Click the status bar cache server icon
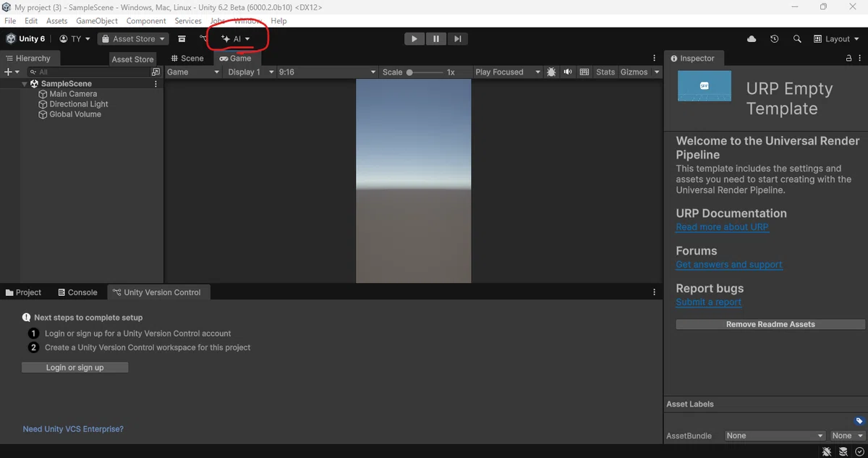Screen dimensions: 868x458 (x=843, y=451)
